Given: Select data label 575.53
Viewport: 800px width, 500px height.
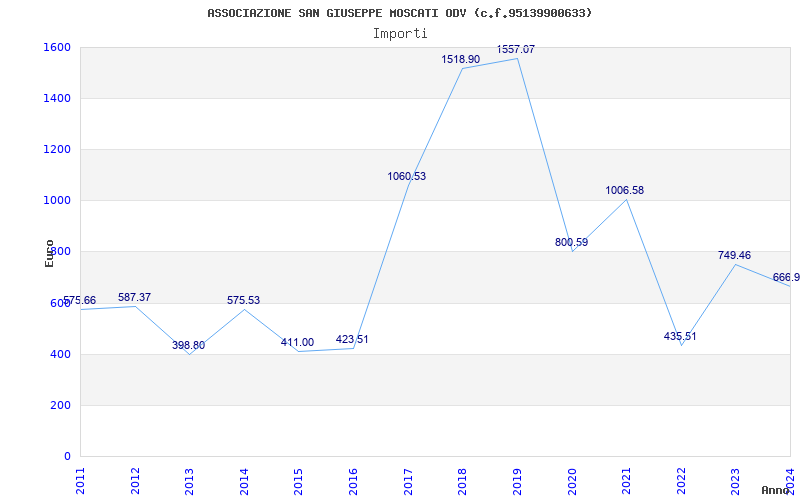Looking at the screenshot, I should click(x=243, y=301).
